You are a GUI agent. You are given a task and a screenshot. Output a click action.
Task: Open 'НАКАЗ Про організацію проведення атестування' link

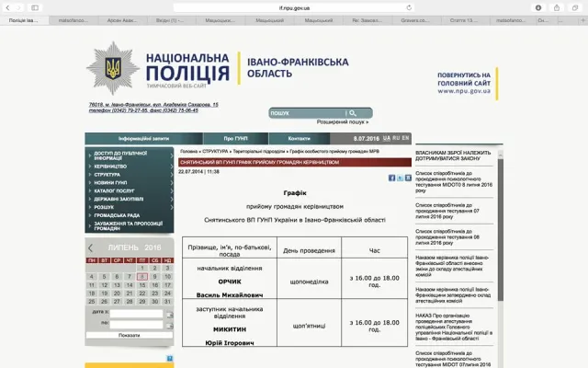tap(454, 328)
